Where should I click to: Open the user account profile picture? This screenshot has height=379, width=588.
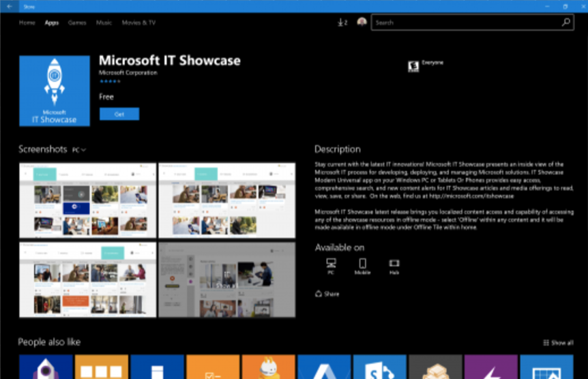362,22
